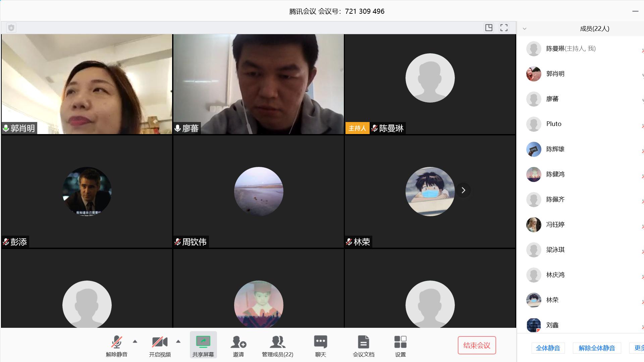The height and width of the screenshot is (362, 644).
Task: Open the invite (邀请) dialog
Action: coord(238,342)
